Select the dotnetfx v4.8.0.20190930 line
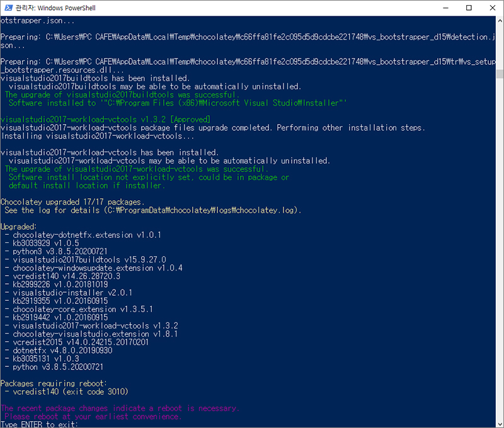 pos(60,350)
